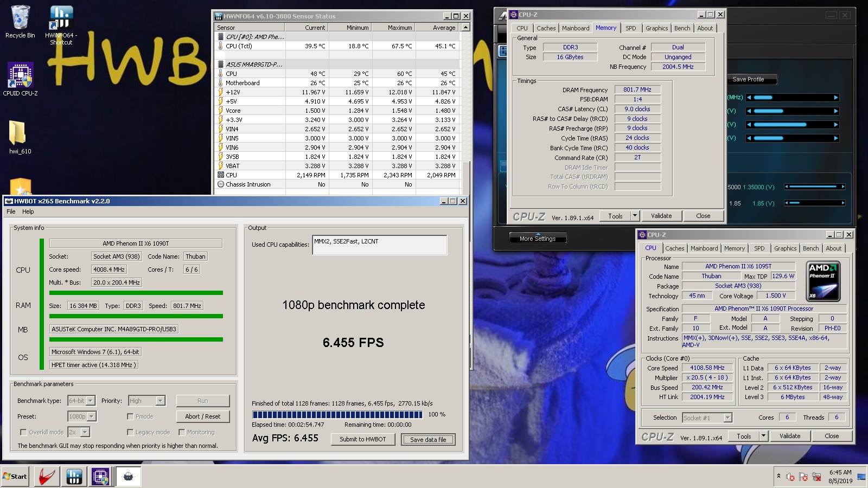Open the CPUID CPU-Z desktop icon
The image size is (868, 488).
pyautogui.click(x=20, y=79)
